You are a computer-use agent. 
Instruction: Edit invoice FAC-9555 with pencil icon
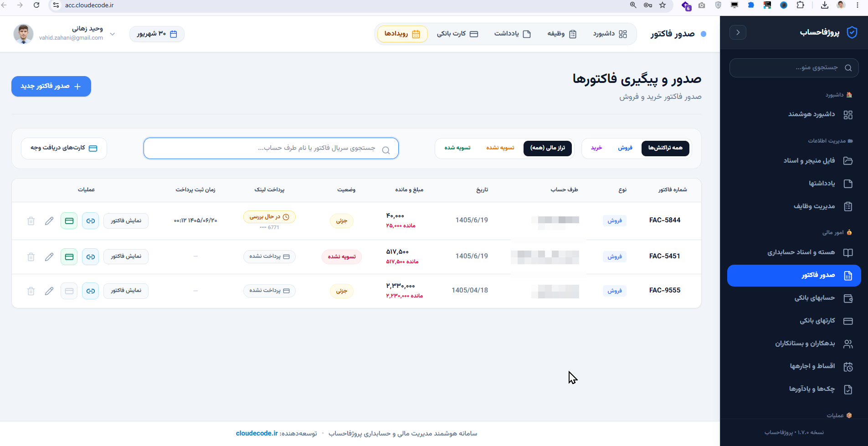[49, 291]
